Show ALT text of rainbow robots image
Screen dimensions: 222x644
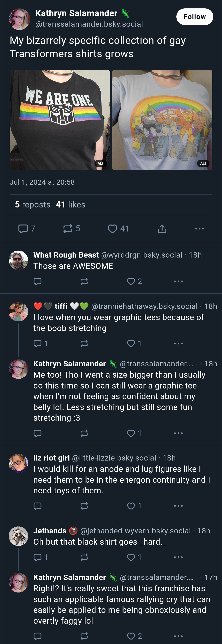pos(203,163)
